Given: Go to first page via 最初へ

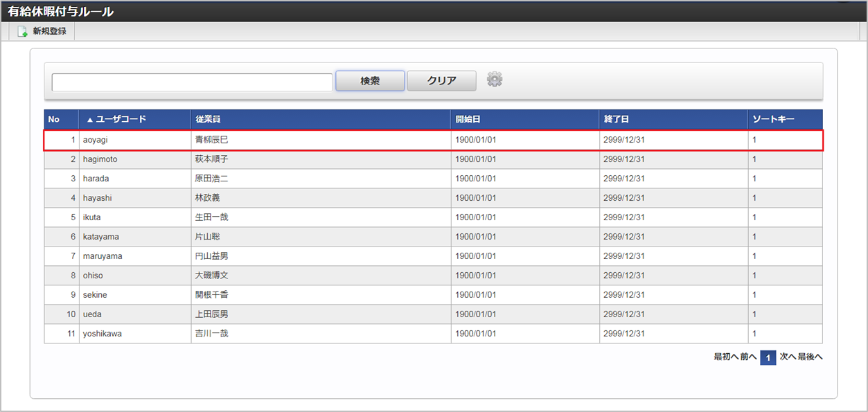Looking at the screenshot, I should pos(725,357).
